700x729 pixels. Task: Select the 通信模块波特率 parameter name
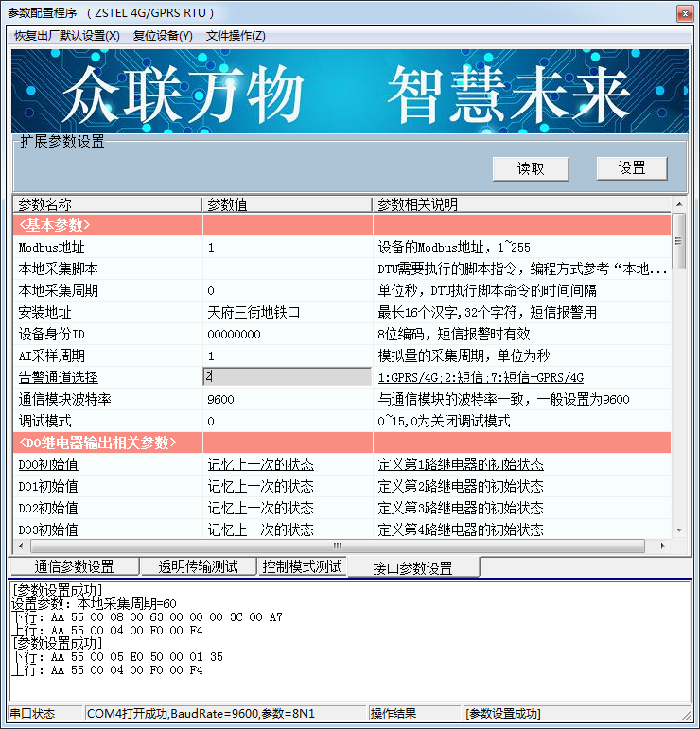tap(64, 399)
